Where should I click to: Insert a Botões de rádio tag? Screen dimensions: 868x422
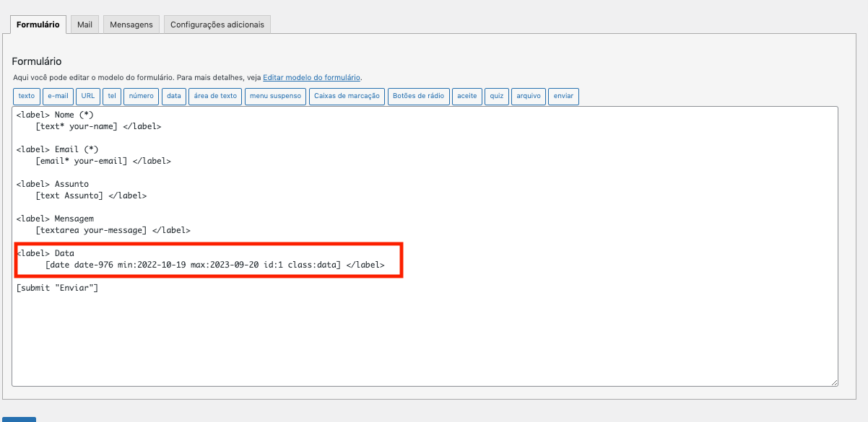419,96
